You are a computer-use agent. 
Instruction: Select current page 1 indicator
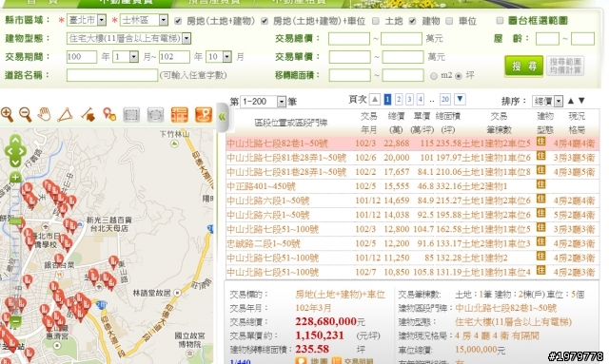[387, 100]
